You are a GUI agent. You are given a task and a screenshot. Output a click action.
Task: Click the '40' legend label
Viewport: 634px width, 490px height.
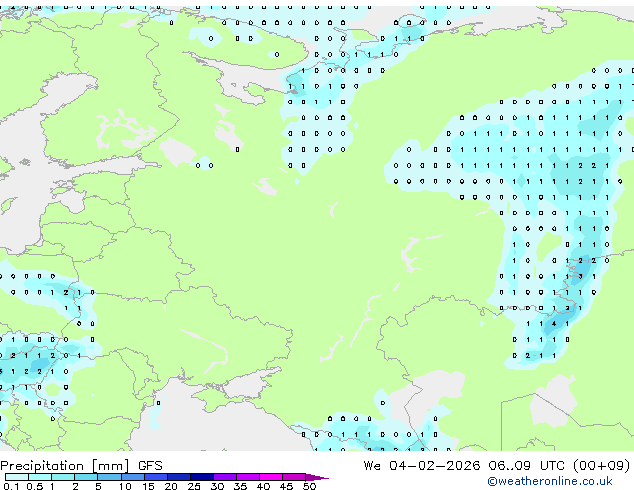[x=263, y=486]
